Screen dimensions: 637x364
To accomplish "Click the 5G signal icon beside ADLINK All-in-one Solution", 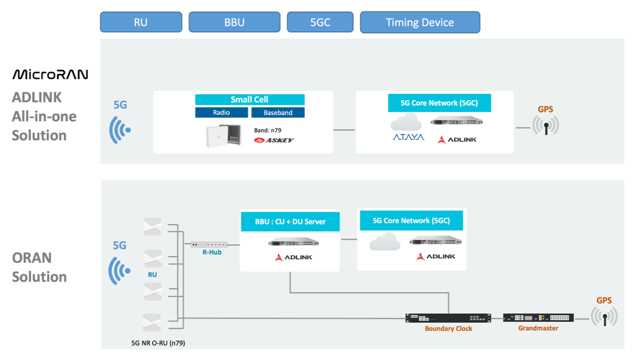I will point(120,130).
